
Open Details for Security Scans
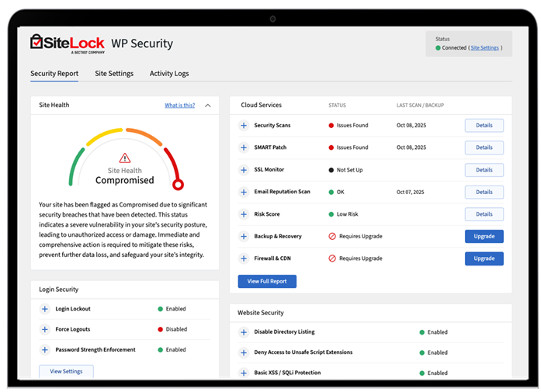pyautogui.click(x=484, y=125)
